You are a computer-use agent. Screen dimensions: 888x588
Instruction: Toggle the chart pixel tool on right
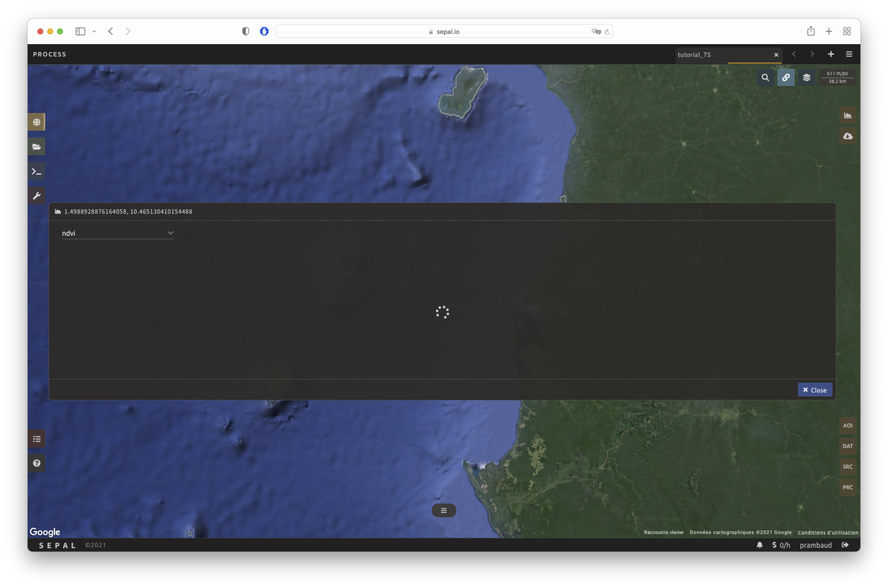pos(847,115)
